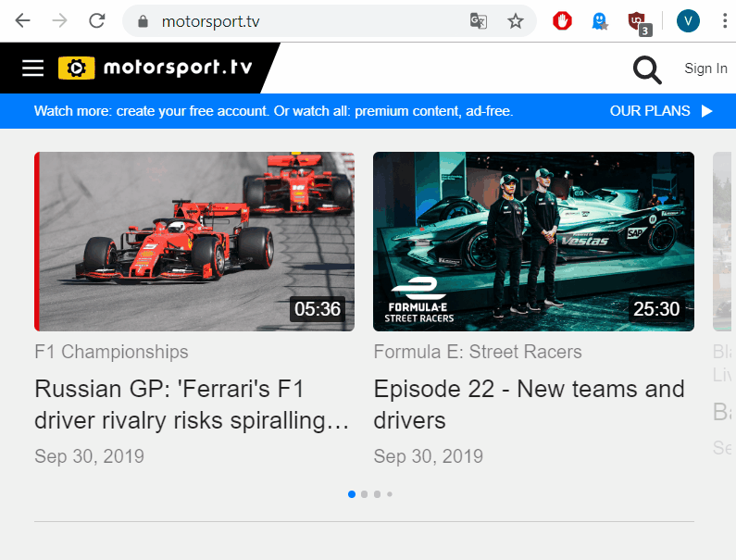Open OUR PLANS from the blue banner
The image size is (736, 560).
(650, 111)
